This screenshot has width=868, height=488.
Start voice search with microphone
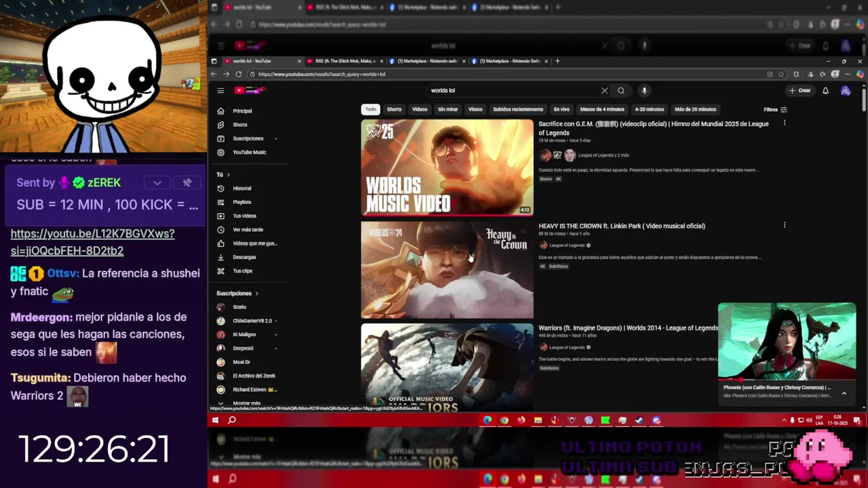click(x=644, y=90)
